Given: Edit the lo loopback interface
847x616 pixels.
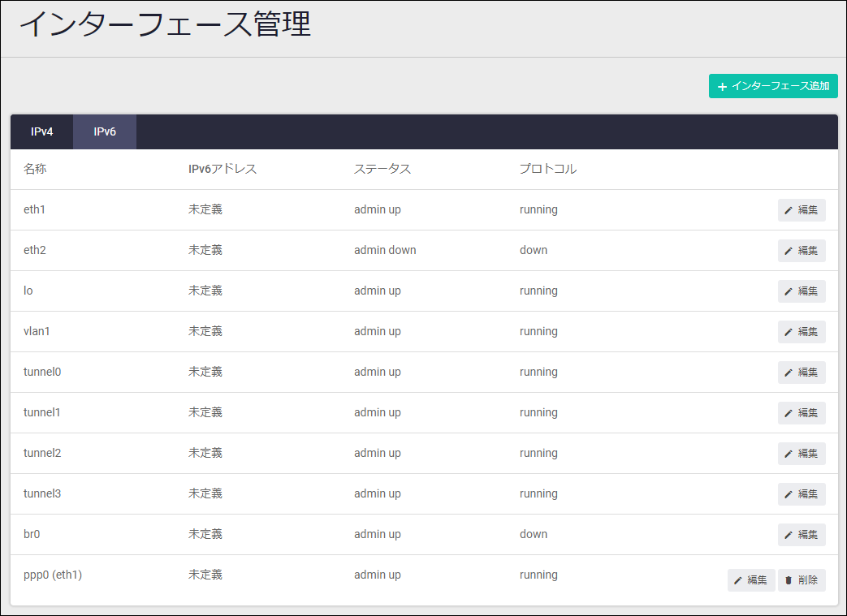Looking at the screenshot, I should click(x=802, y=291).
